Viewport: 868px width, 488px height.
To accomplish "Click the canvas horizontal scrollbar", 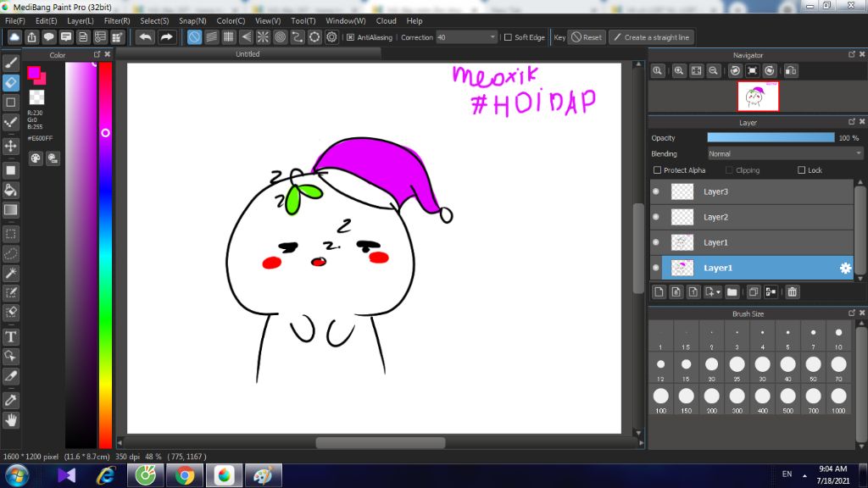I will pyautogui.click(x=381, y=442).
